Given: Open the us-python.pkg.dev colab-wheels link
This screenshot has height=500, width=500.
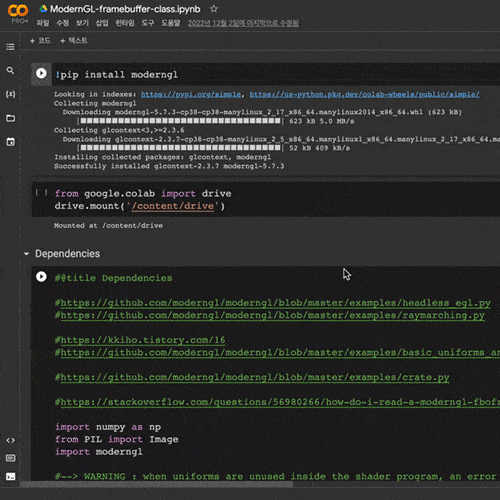Looking at the screenshot, I should click(x=365, y=94).
